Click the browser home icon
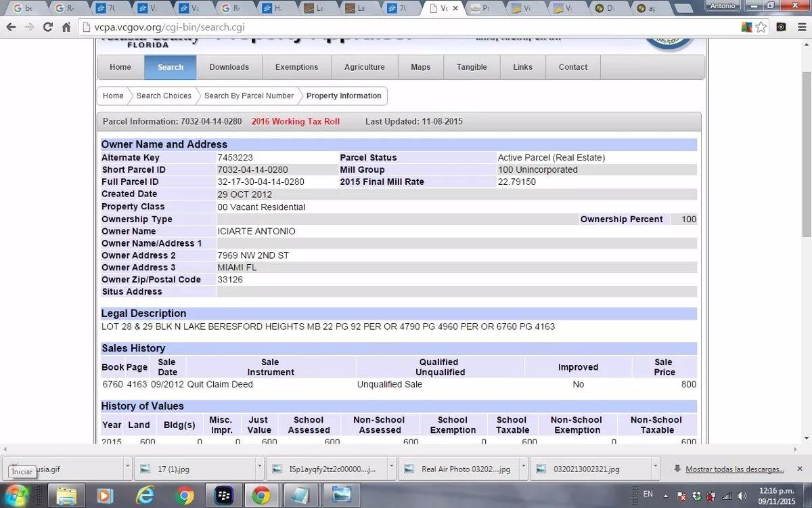Image resolution: width=812 pixels, height=508 pixels. (x=66, y=27)
